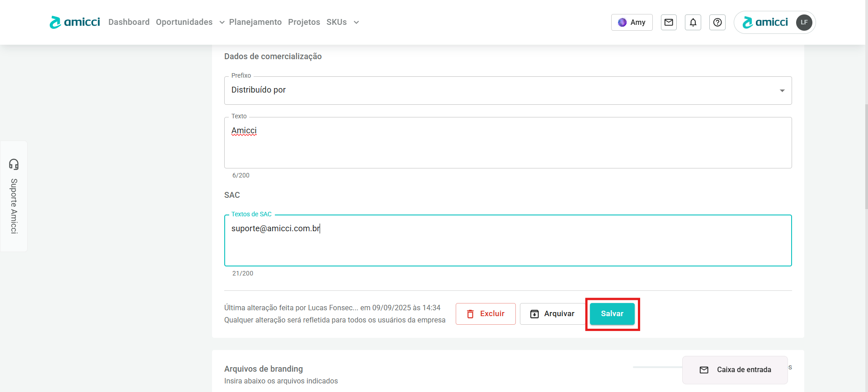Image resolution: width=868 pixels, height=392 pixels.
Task: Focus the Texto field containing Amicci
Action: click(507, 143)
